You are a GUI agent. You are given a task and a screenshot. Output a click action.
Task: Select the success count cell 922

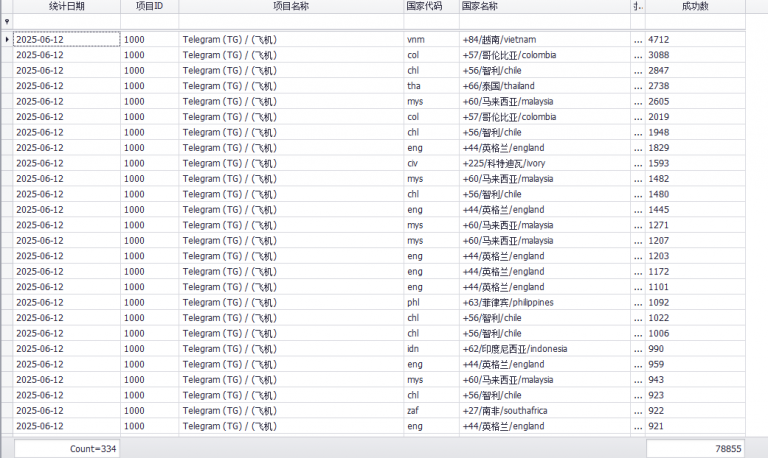[x=695, y=410]
